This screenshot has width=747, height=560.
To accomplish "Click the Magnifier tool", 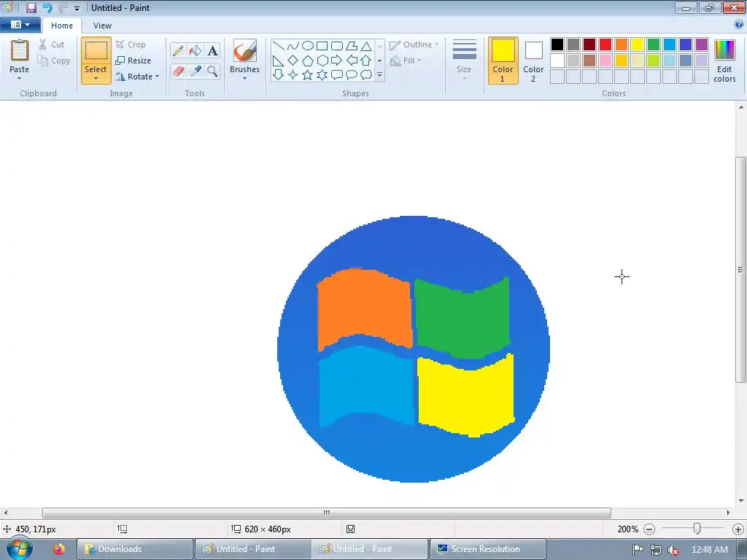I will tap(212, 71).
